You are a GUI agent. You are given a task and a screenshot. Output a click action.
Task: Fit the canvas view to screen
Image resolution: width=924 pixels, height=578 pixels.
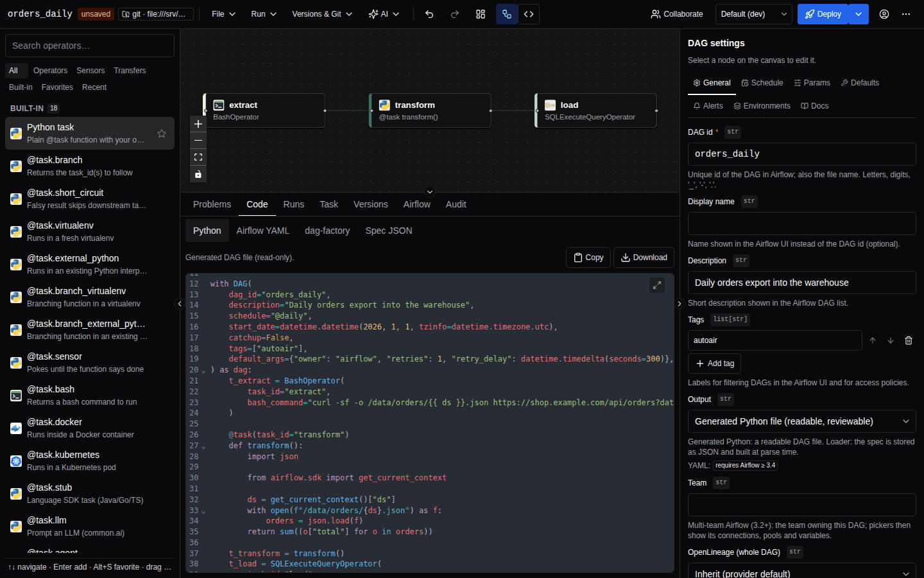(x=198, y=157)
